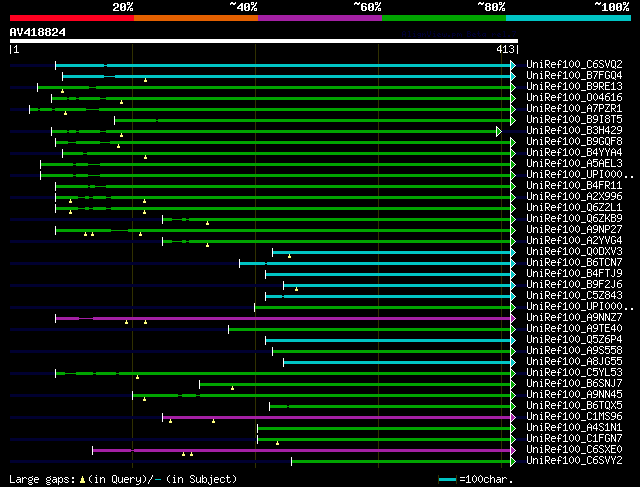Open hit UniRef100_B3H429

point(574,131)
